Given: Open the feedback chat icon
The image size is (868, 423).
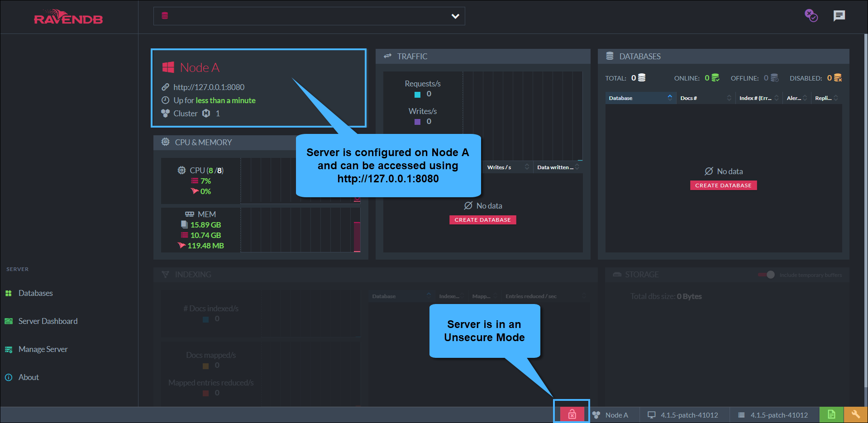Looking at the screenshot, I should pos(839,16).
